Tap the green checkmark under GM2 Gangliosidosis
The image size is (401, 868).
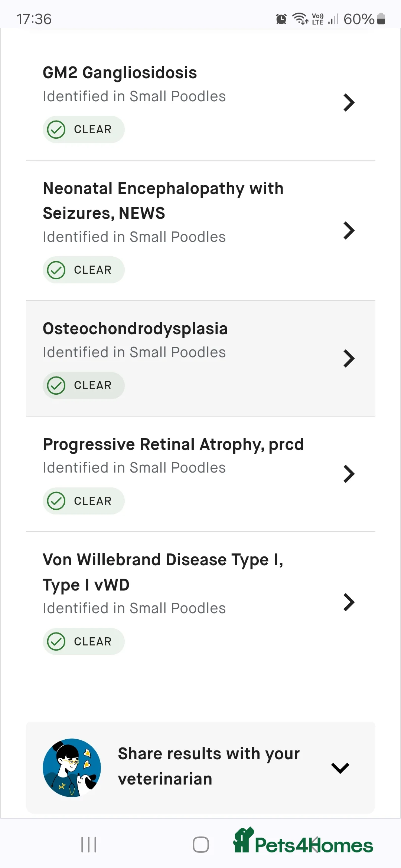[x=56, y=129]
